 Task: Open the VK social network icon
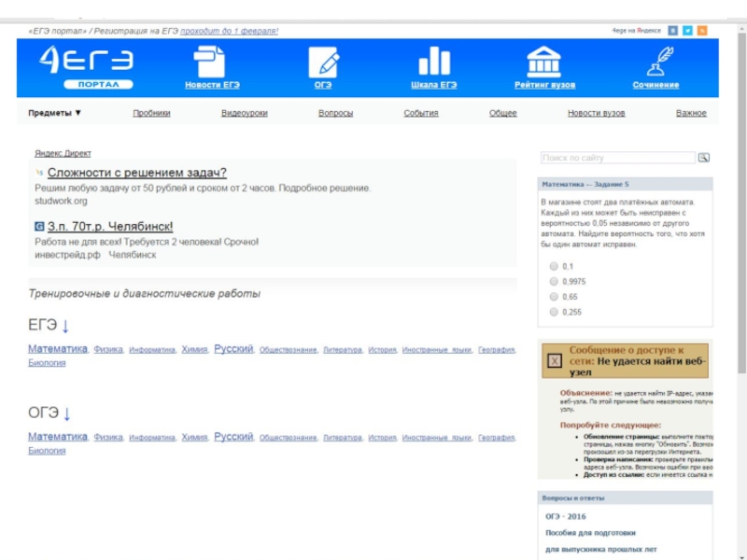[672, 31]
